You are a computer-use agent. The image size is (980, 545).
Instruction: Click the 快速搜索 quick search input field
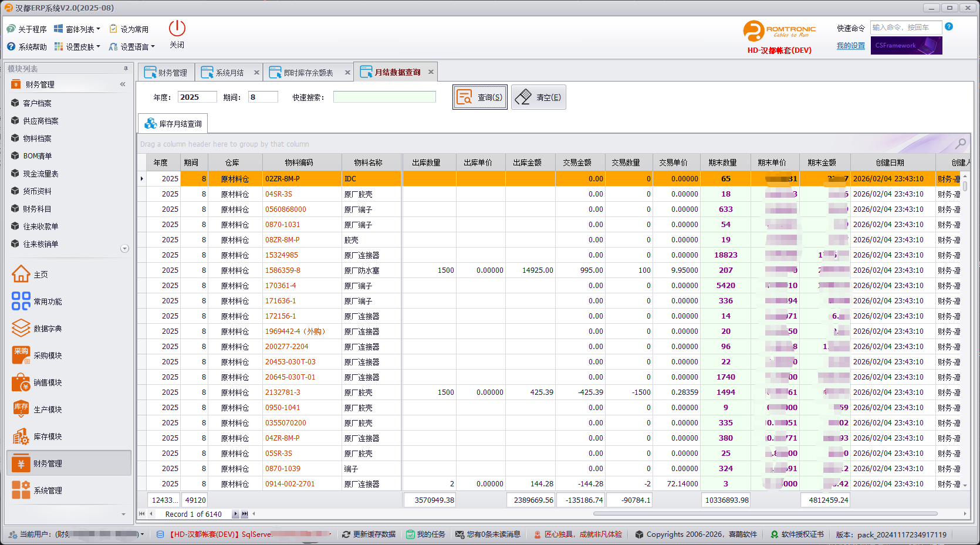384,97
